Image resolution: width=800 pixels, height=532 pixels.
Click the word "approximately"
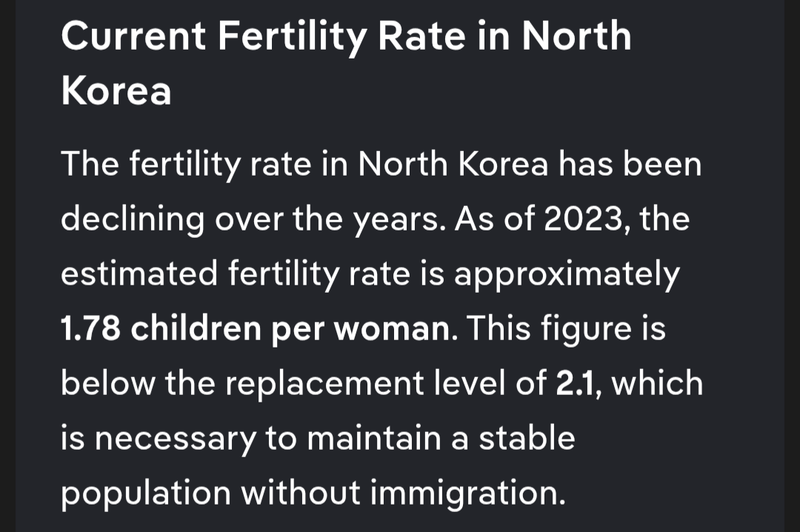click(x=566, y=273)
